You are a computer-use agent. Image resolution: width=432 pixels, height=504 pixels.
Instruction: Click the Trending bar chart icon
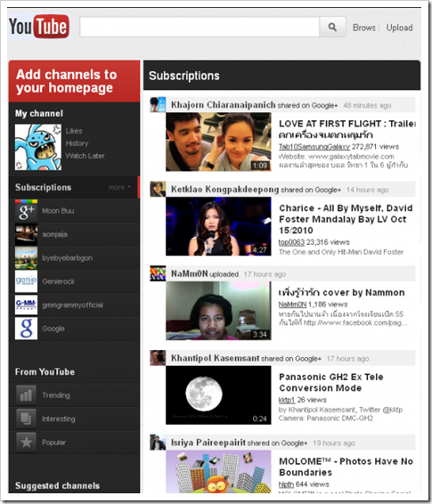click(26, 395)
